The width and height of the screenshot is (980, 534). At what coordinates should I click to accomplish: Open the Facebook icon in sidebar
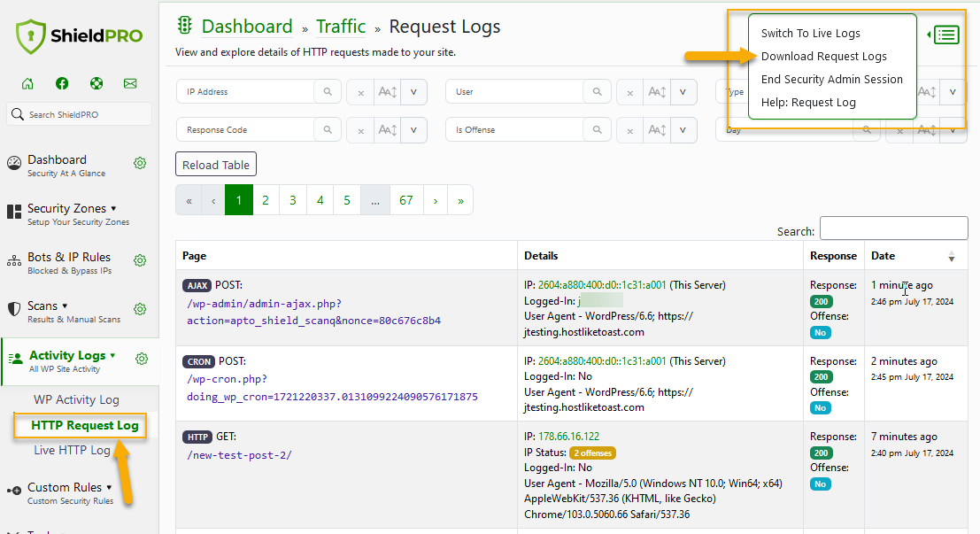tap(61, 82)
